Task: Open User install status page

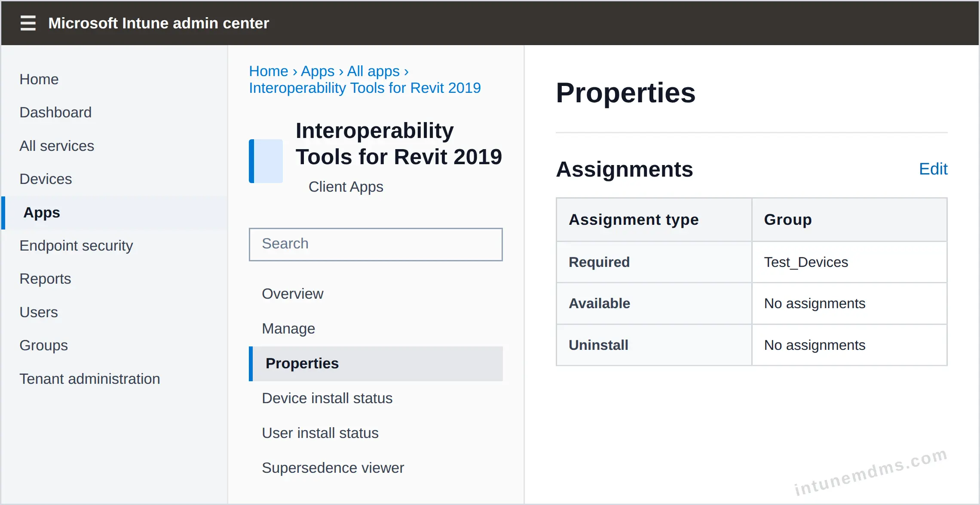Action: (320, 433)
